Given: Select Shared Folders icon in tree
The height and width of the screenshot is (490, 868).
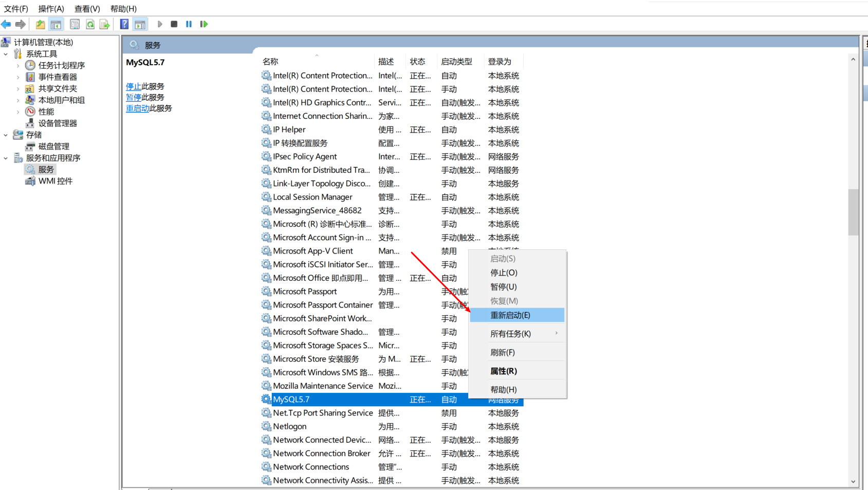Looking at the screenshot, I should 30,88.
